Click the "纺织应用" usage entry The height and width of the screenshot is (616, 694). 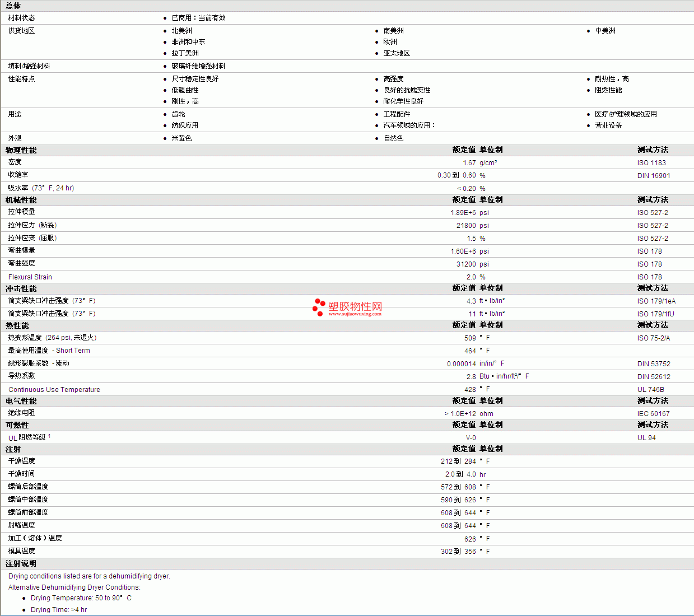click(x=185, y=125)
